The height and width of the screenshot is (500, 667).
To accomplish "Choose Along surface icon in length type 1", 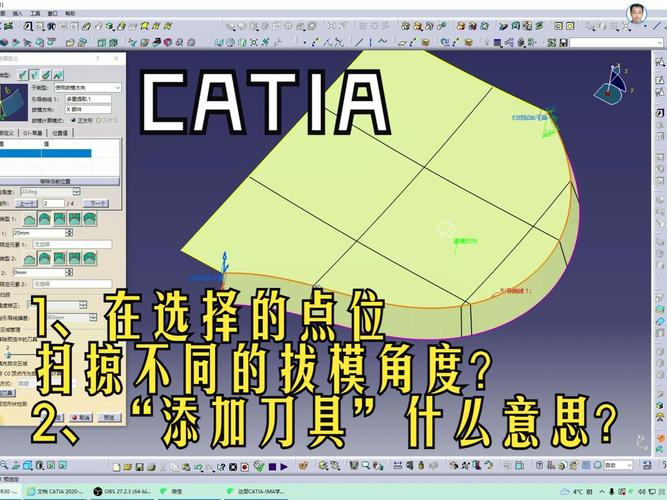I will point(90,220).
